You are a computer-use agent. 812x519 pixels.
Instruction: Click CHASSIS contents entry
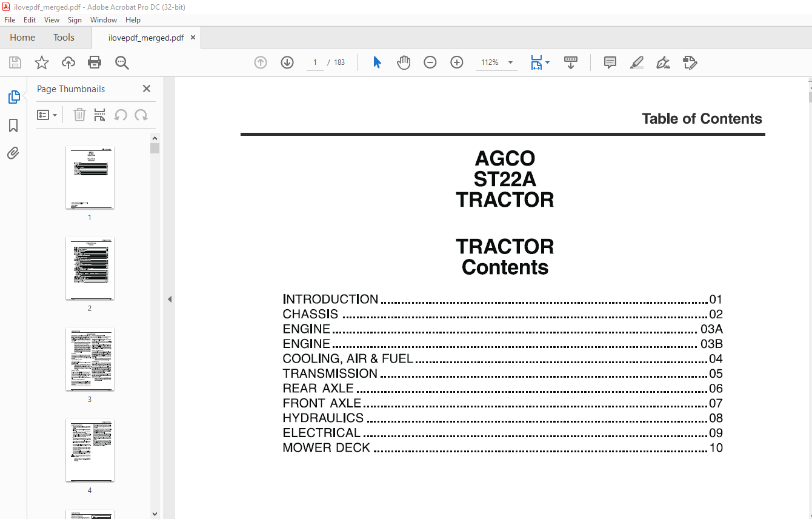point(502,314)
